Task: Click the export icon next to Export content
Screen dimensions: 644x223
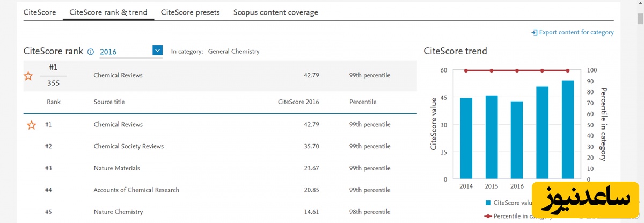Action: click(x=534, y=33)
